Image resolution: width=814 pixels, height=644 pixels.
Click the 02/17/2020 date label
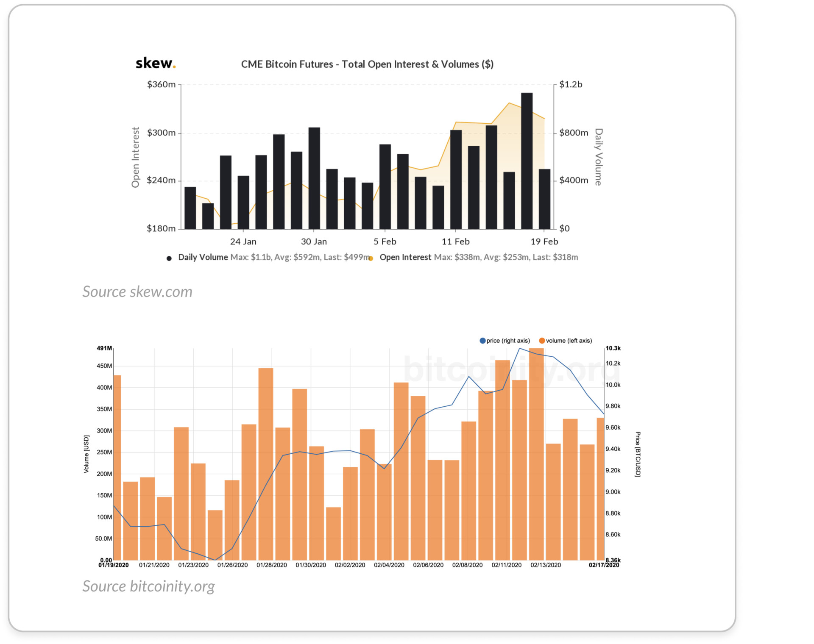click(604, 565)
